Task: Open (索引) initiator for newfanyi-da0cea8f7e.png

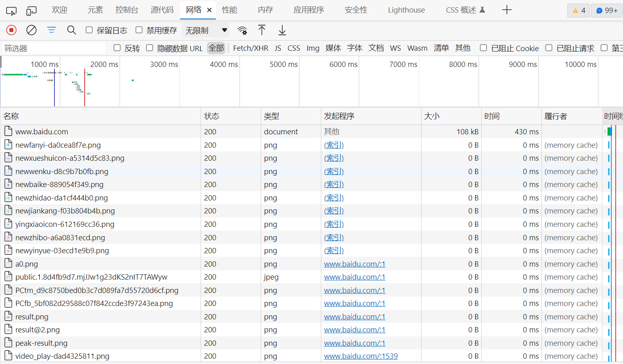Action: [x=334, y=145]
